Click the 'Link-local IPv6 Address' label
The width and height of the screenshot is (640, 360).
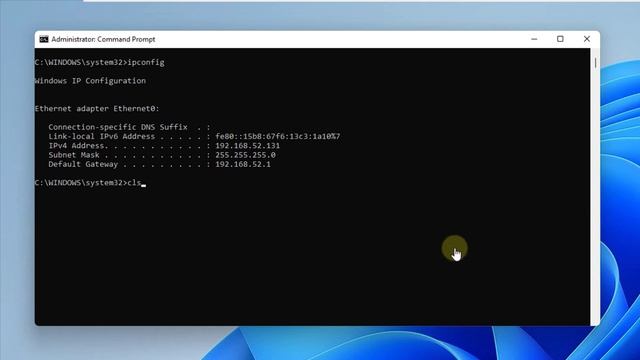pos(102,136)
